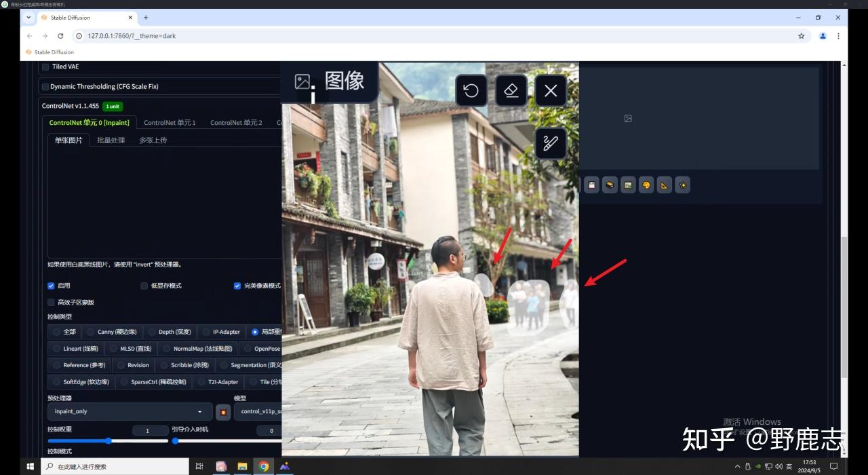The image size is (868, 475).
Task: Toggle the 完美像素模式 checkbox
Action: [x=237, y=286]
